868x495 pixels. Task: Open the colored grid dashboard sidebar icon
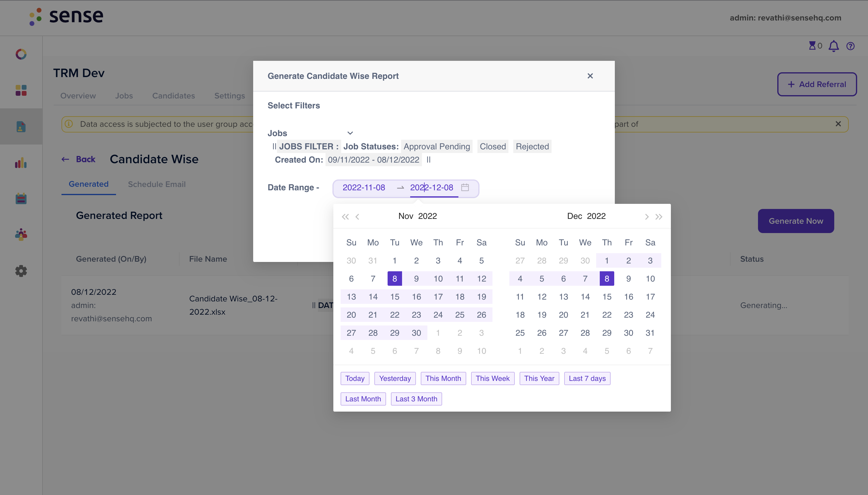click(21, 90)
